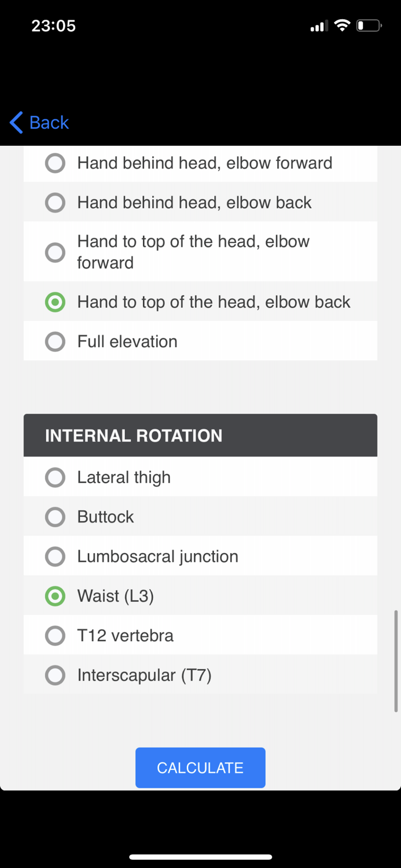
Task: Select 'Hand to top of the head, elbow back'
Action: [56, 302]
